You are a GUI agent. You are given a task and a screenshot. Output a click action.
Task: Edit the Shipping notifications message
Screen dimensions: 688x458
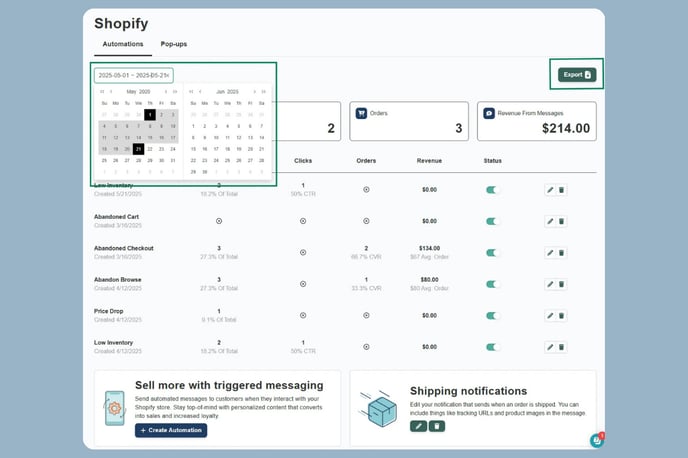(419, 426)
